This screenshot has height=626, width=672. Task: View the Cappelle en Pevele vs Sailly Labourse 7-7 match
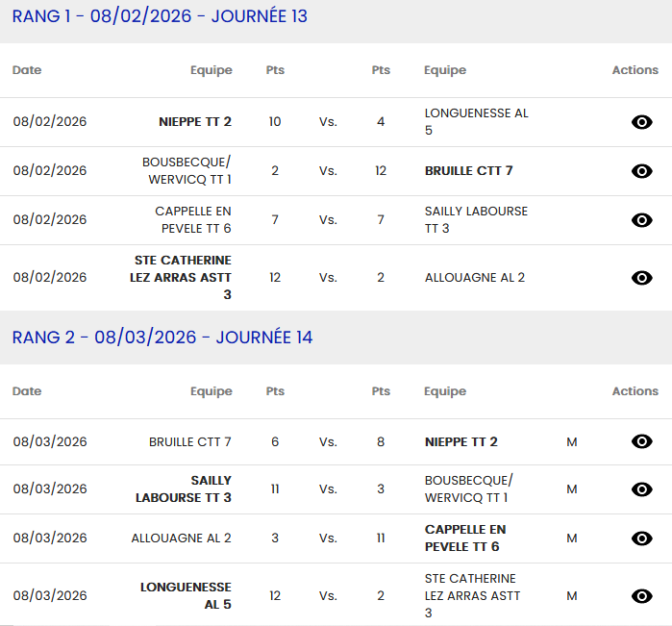(x=641, y=220)
